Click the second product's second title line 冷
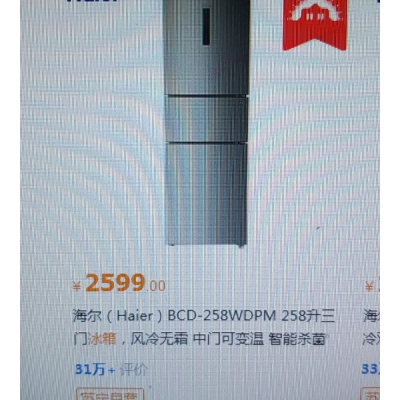The width and height of the screenshot is (400, 400). 371,340
